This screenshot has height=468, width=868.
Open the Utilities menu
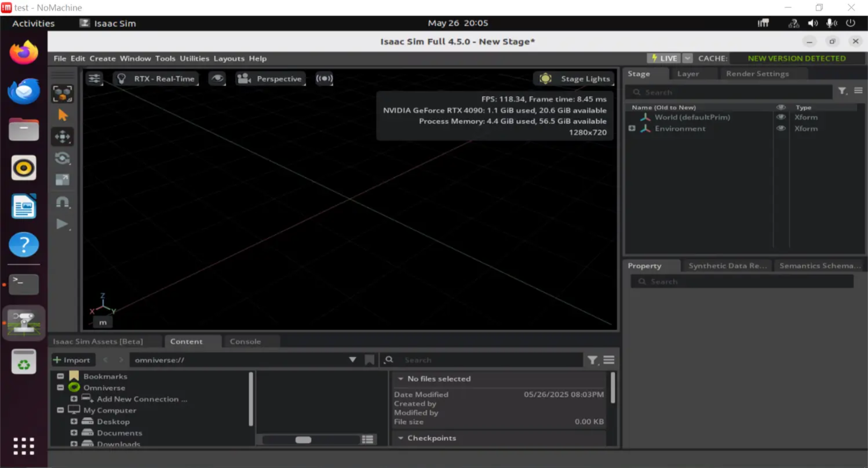pyautogui.click(x=194, y=58)
